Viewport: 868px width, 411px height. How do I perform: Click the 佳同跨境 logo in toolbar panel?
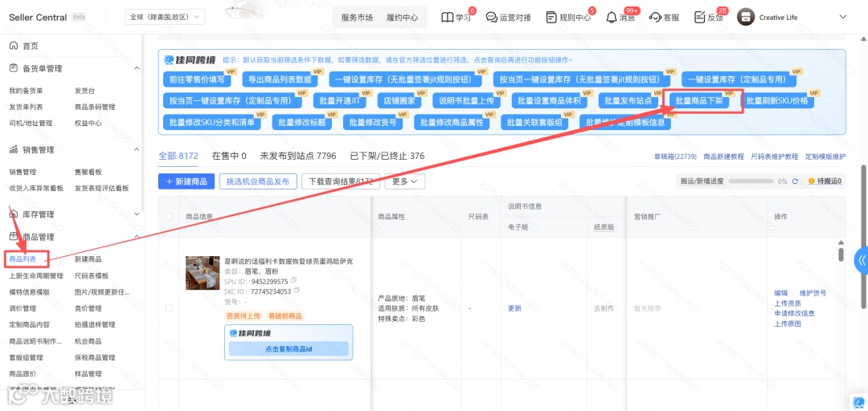click(190, 59)
